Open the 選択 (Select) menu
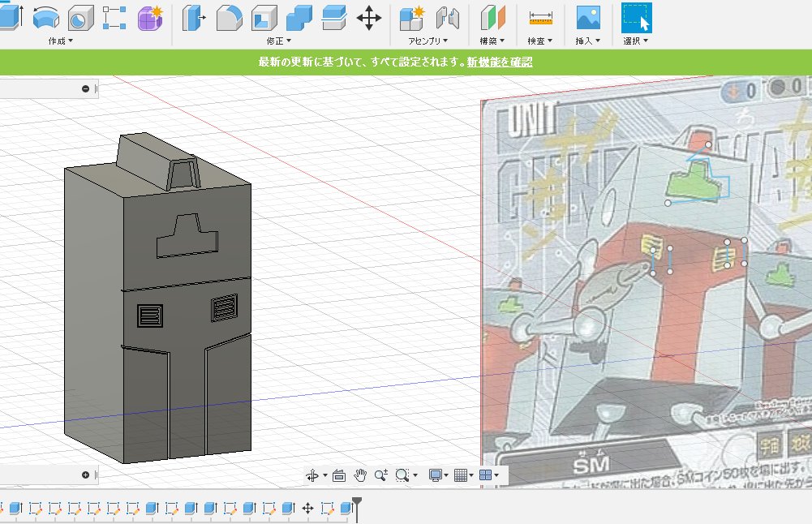This screenshot has width=812, height=524. pos(635,41)
